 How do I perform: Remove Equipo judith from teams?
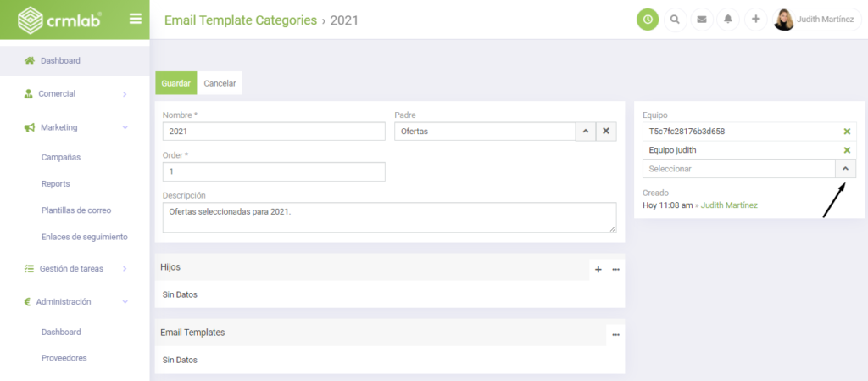[847, 151]
